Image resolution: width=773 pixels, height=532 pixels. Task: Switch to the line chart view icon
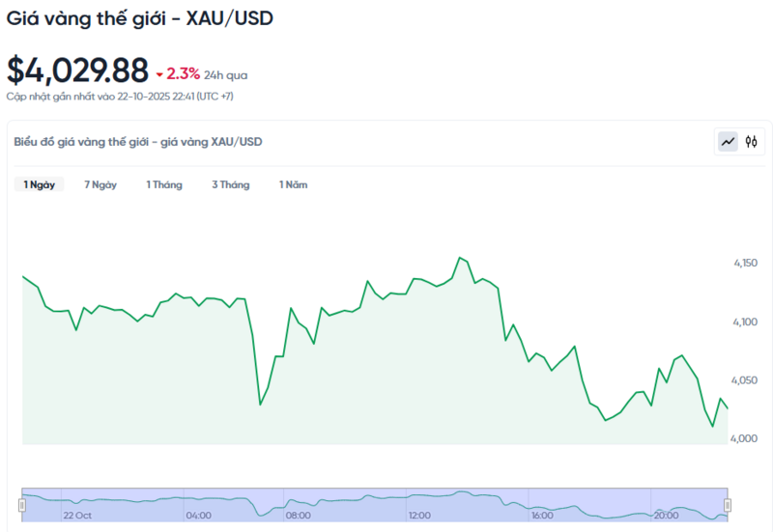click(728, 142)
